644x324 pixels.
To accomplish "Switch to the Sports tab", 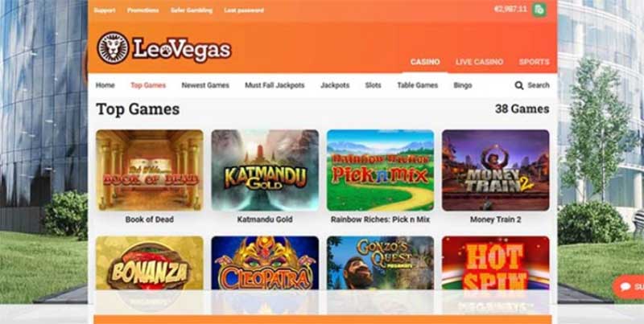I will (534, 62).
